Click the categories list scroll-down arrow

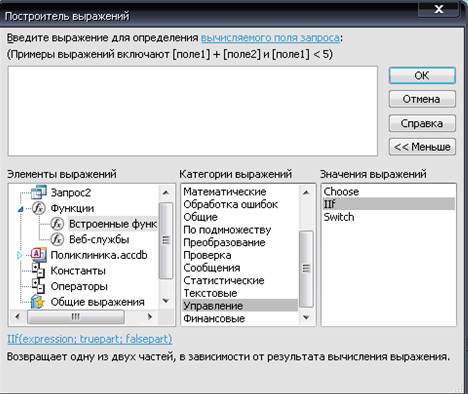coord(306,317)
